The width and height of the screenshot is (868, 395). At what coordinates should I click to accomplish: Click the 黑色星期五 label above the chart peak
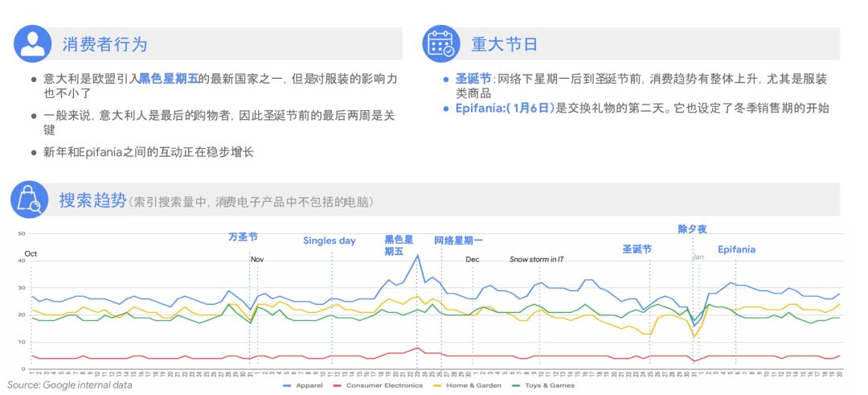[399, 245]
